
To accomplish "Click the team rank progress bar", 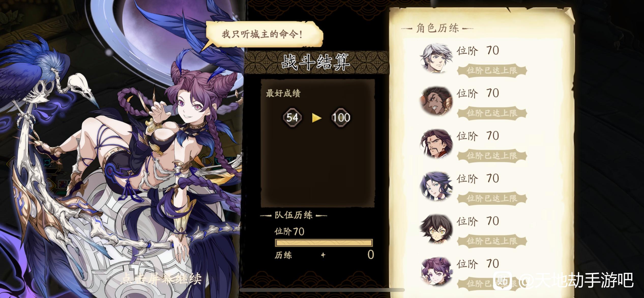I will click(x=324, y=243).
